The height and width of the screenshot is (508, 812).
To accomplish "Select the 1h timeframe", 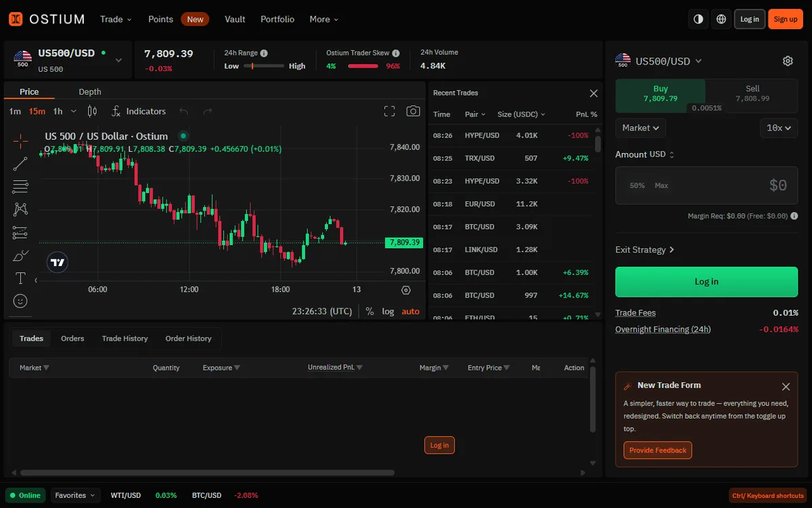I will (x=58, y=111).
